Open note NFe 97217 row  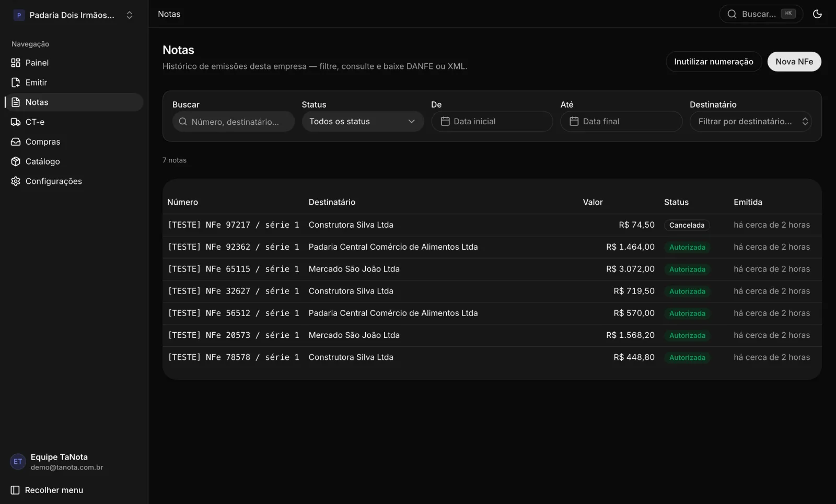(492, 225)
